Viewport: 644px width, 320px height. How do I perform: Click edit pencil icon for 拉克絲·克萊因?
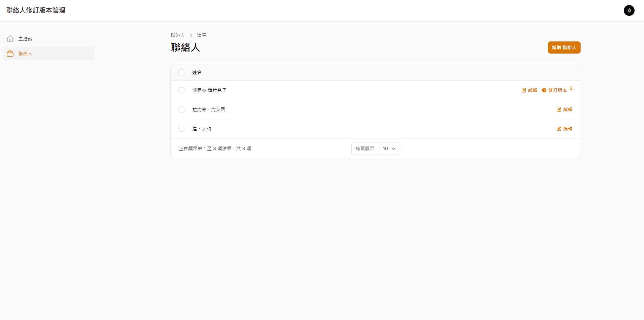559,109
